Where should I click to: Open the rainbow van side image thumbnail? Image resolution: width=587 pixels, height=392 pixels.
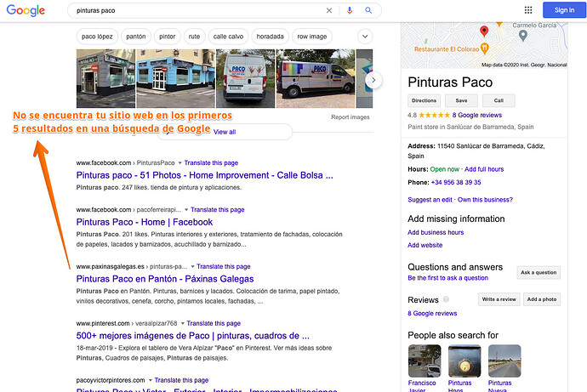pyautogui.click(x=316, y=78)
